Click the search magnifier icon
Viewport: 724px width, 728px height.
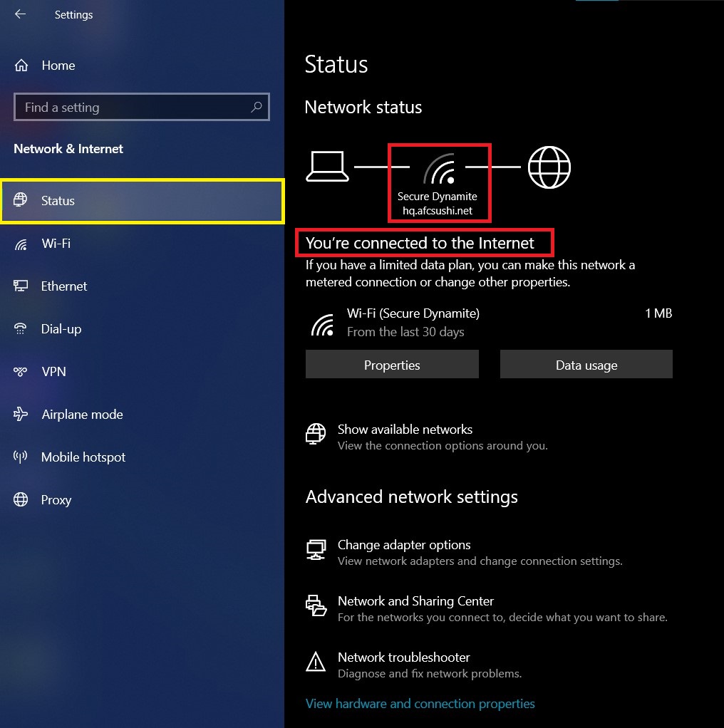tap(256, 108)
